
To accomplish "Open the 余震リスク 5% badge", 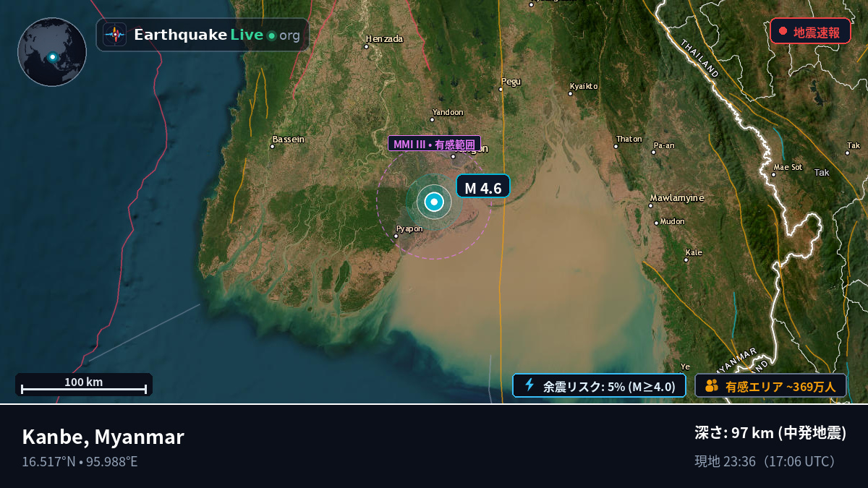I will pyautogui.click(x=599, y=385).
